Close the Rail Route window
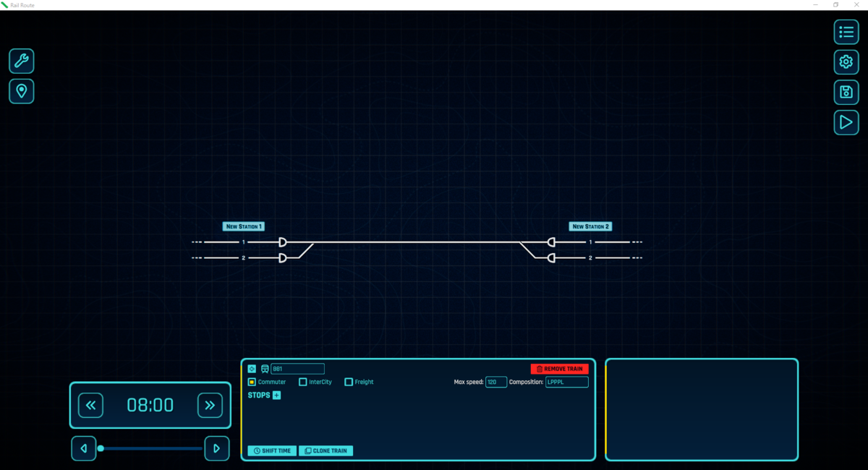Image resolution: width=868 pixels, height=470 pixels. pos(856,5)
